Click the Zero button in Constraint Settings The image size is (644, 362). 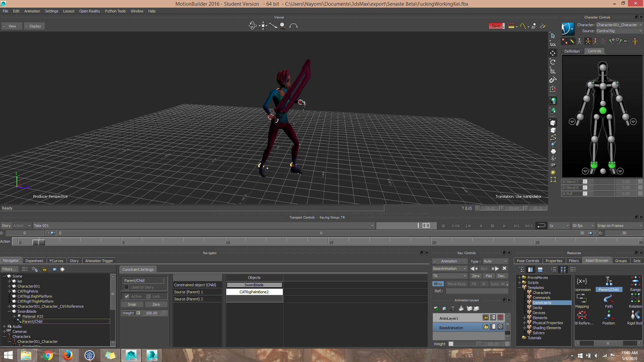pos(156,304)
